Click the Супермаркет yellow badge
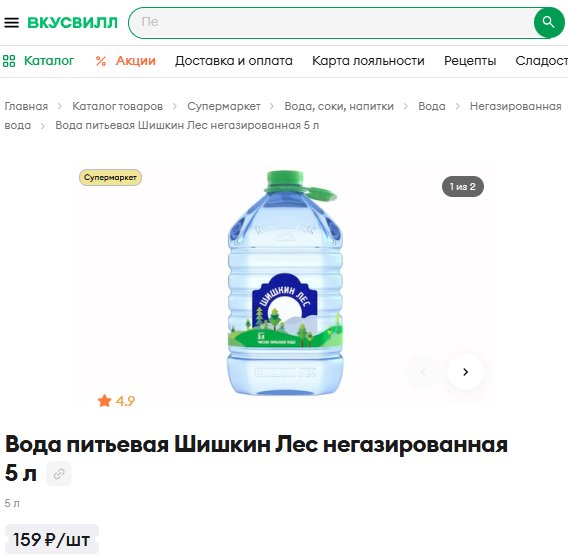This screenshot has height=556, width=568. click(x=110, y=177)
